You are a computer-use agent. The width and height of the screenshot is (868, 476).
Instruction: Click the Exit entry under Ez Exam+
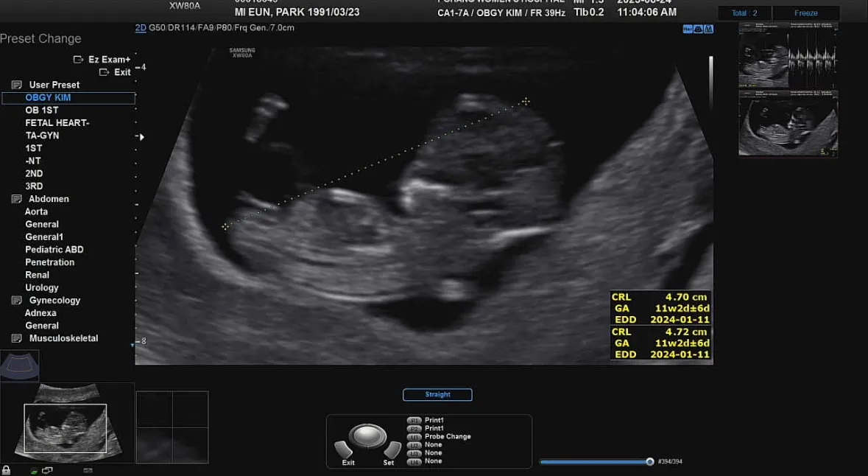coord(115,72)
